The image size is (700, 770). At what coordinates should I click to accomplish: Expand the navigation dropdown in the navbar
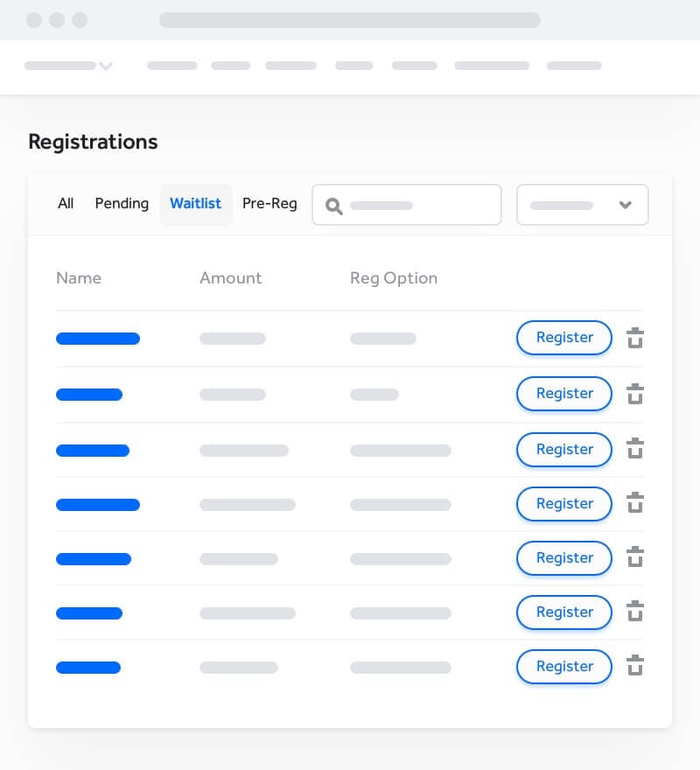click(106, 66)
